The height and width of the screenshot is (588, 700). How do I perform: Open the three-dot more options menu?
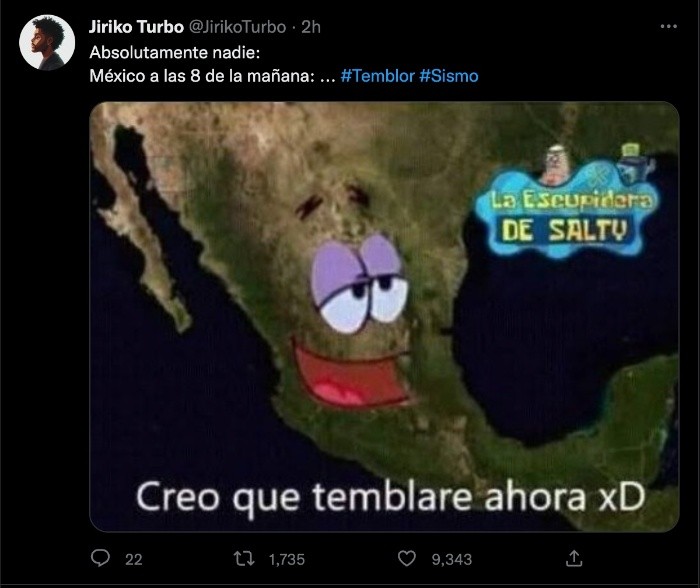coord(668,27)
